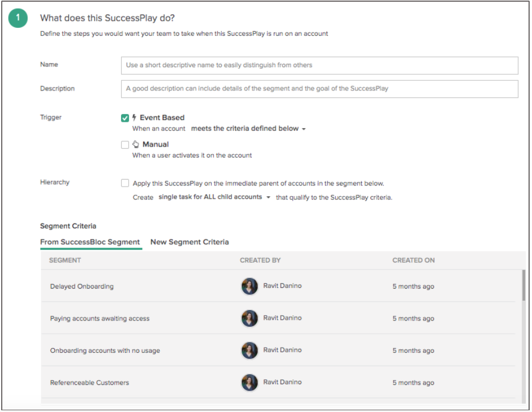Click Ravit Danino avatar in Delayed Onboarding row
The height and width of the screenshot is (412, 532).
[x=250, y=286]
